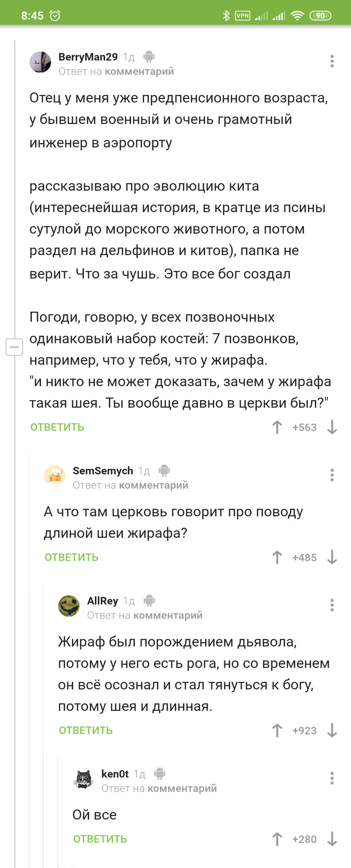Upvote AllRey's comment
The height and width of the screenshot is (868, 351).
click(x=277, y=730)
